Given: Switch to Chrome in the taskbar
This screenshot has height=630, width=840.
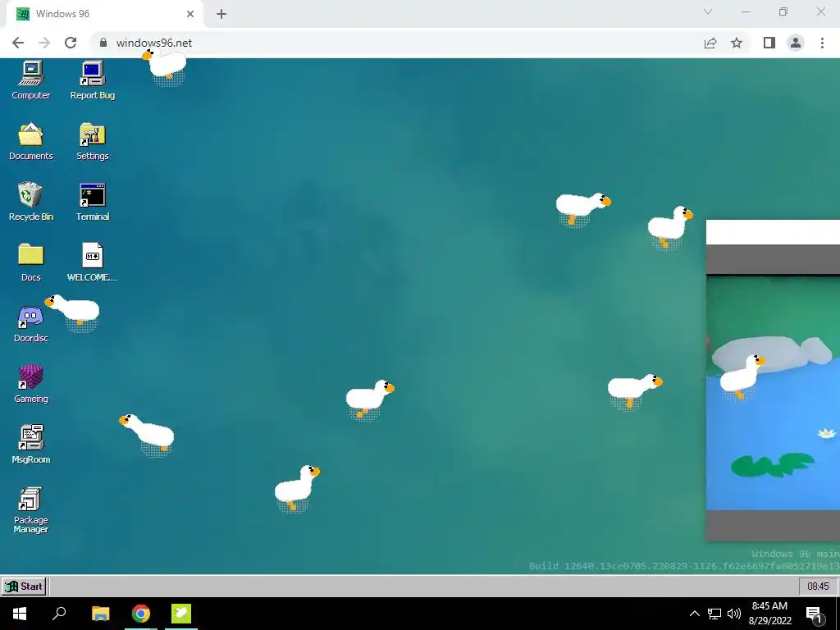Looking at the screenshot, I should point(141,614).
